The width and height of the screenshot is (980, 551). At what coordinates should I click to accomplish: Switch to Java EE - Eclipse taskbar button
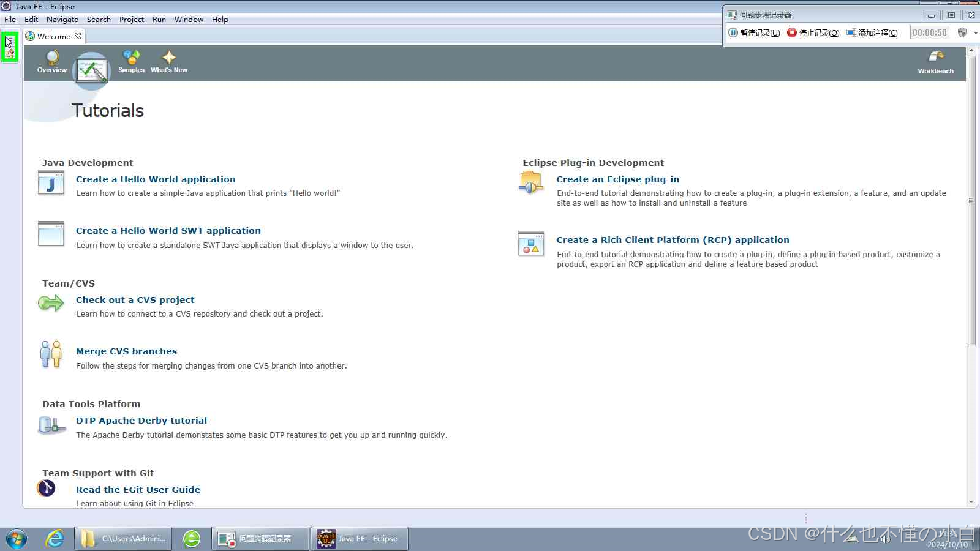pos(359,539)
